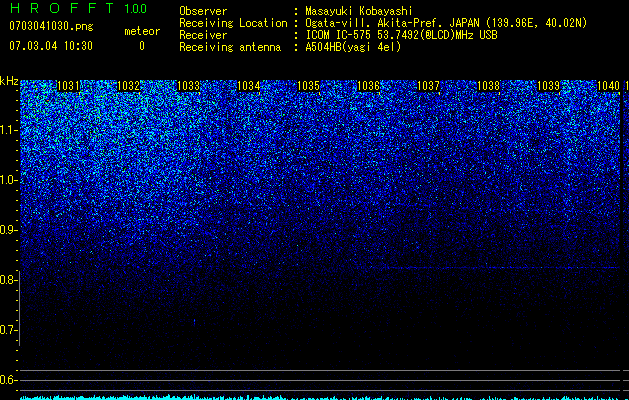Image resolution: width=629 pixels, height=400 pixels.
Task: Click the cyan signal level graph at bottom
Action: [320, 398]
